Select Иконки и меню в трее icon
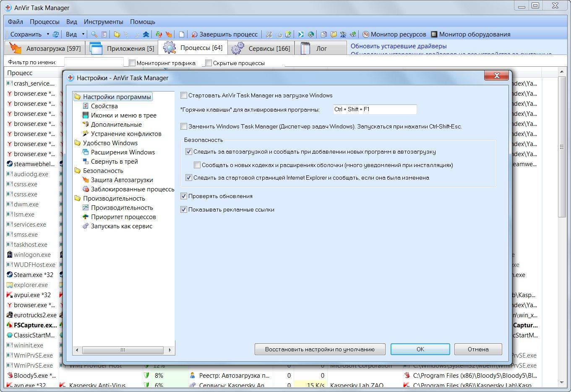571x392 pixels. pyautogui.click(x=86, y=115)
